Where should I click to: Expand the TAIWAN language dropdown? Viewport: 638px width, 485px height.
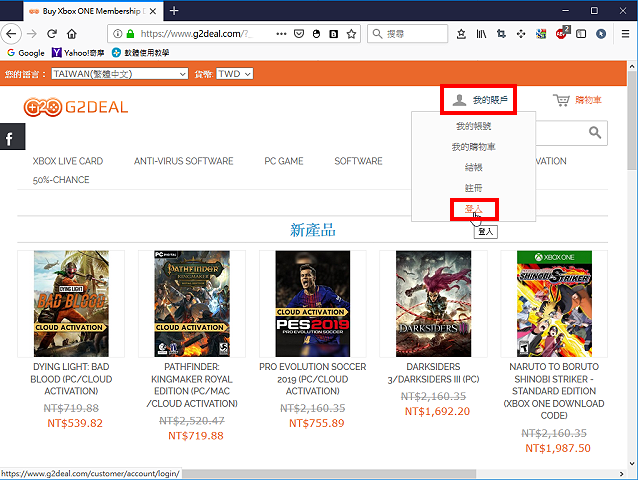[120, 74]
